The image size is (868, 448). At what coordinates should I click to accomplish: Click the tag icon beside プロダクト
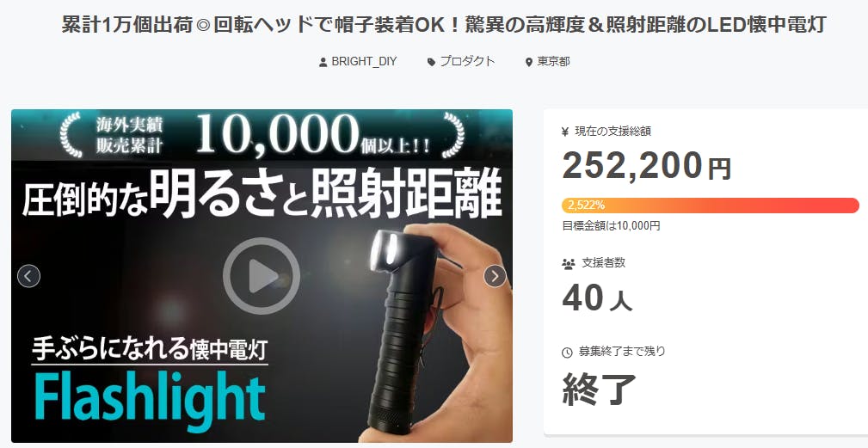coord(431,63)
